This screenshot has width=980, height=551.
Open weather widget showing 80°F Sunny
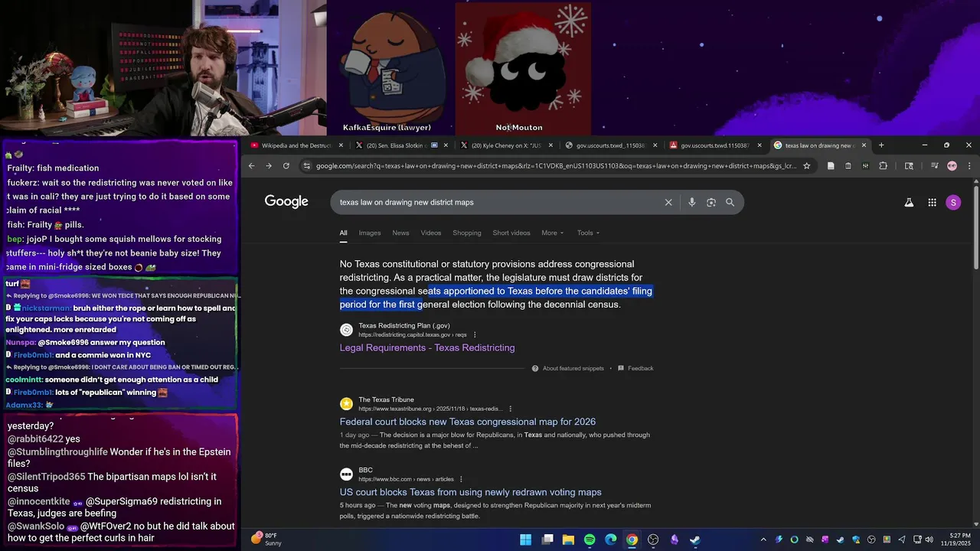click(x=266, y=540)
